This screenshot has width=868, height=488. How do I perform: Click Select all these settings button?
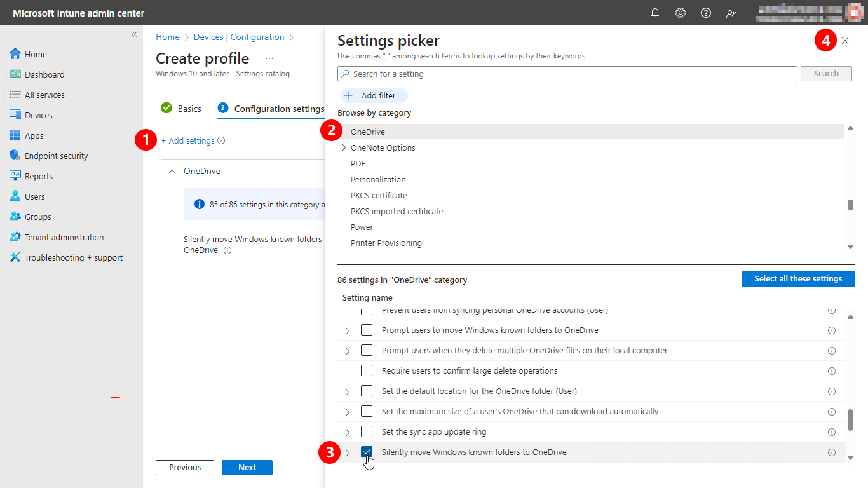[x=798, y=279]
